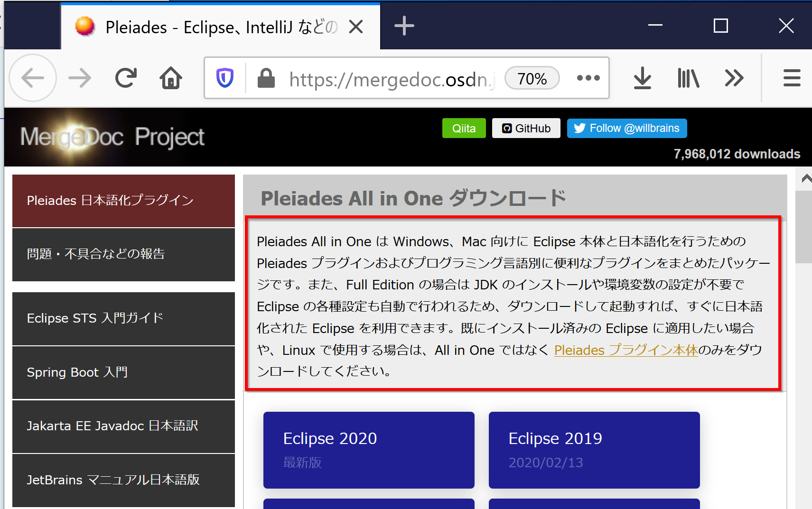Expand more tools double-chevron overflow
Screen dimensions: 812x509
click(x=734, y=78)
